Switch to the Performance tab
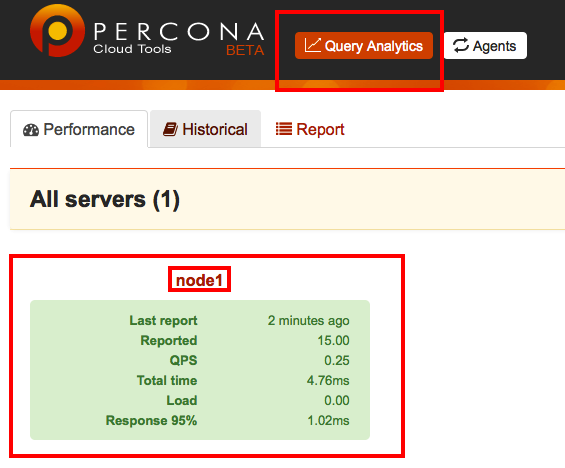This screenshot has height=468, width=565. [79, 129]
